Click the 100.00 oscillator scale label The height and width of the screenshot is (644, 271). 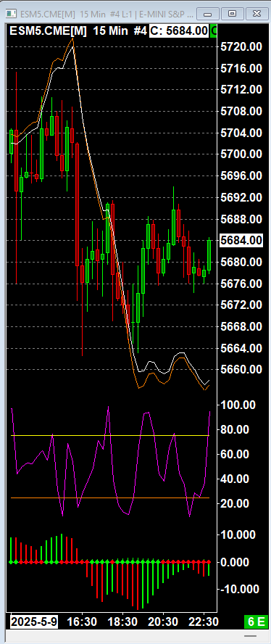(238, 405)
